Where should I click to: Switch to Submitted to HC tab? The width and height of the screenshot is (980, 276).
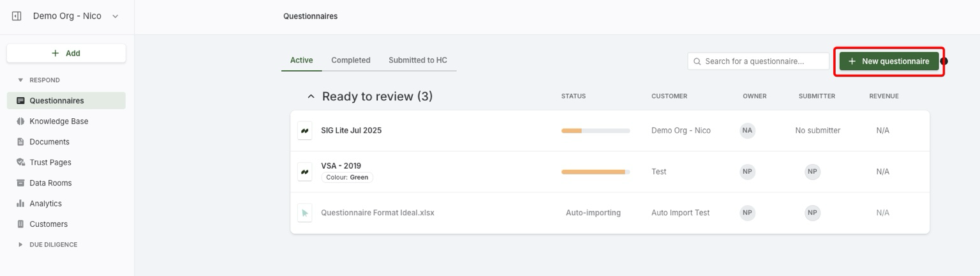(418, 60)
